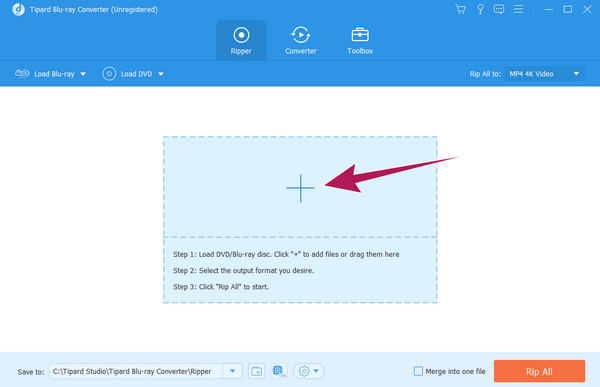Open the shopping cart purchase icon
The height and width of the screenshot is (387, 600).
coord(461,9)
